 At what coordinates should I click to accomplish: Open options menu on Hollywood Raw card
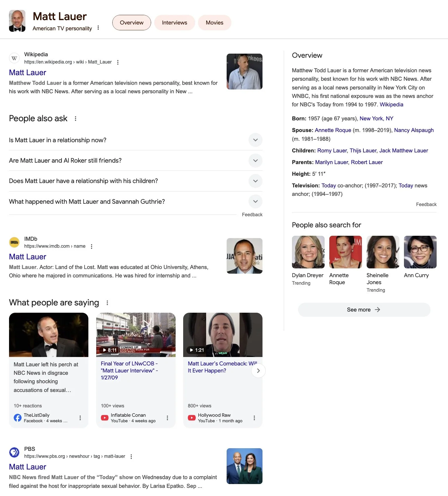pyautogui.click(x=254, y=418)
